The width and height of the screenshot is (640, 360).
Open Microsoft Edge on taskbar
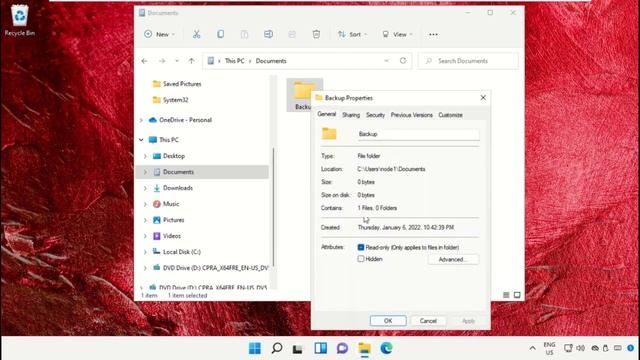point(386,348)
